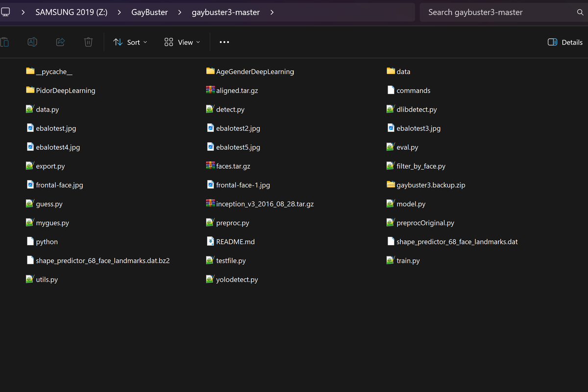Image resolution: width=588 pixels, height=392 pixels.
Task: Select the detect.py file icon
Action: (210, 109)
